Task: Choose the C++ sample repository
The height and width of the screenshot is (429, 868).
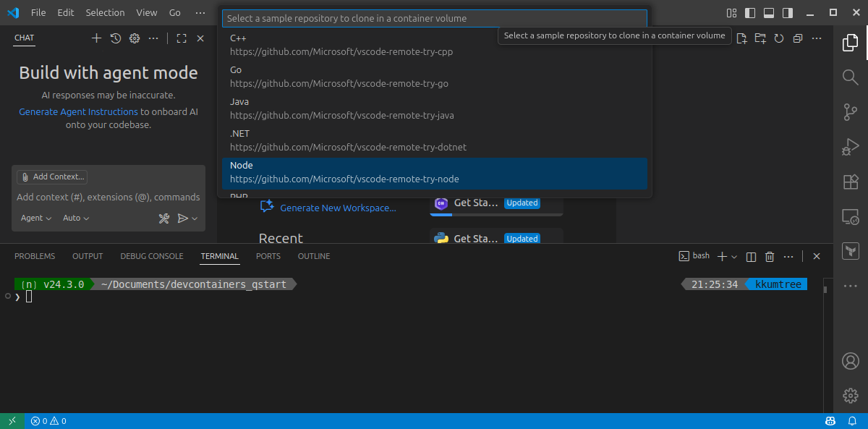Action: pos(435,45)
